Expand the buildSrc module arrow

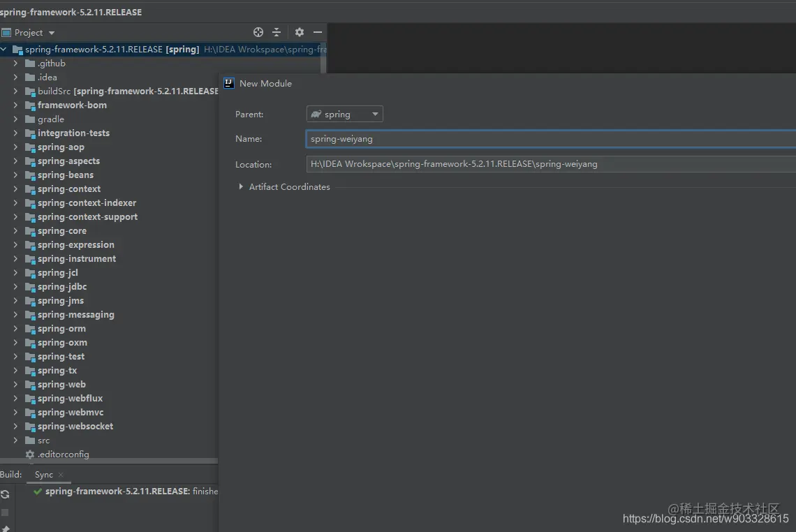click(15, 91)
